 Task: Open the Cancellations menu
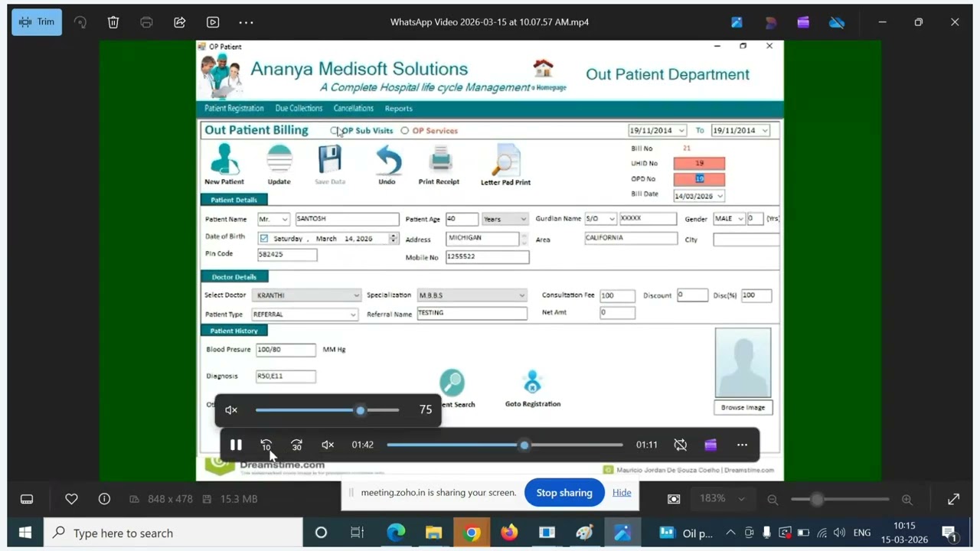(354, 109)
